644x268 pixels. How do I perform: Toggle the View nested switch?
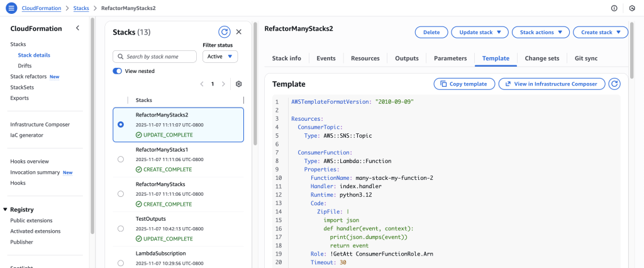click(x=118, y=71)
